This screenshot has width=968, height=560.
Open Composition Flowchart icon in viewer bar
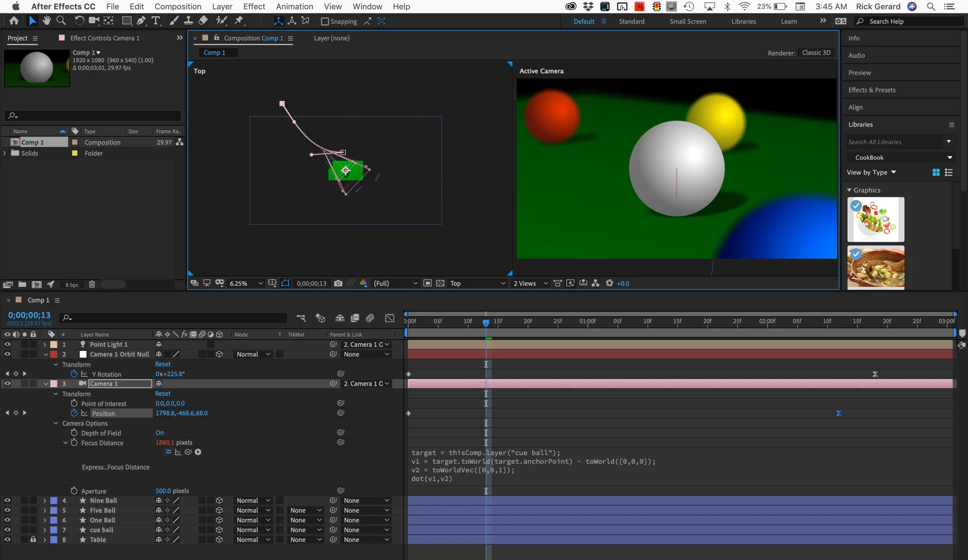[x=596, y=283]
